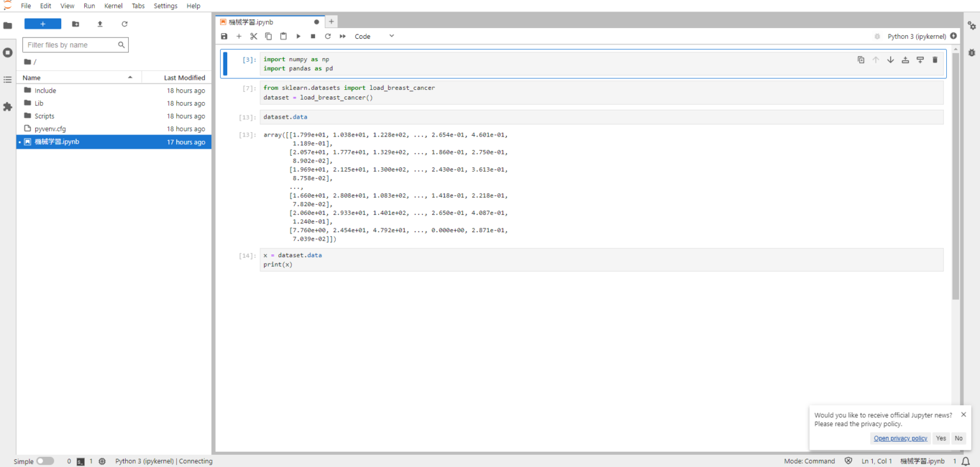Cut the selected cell with scissors icon
The height and width of the screenshot is (467, 980).
[253, 36]
